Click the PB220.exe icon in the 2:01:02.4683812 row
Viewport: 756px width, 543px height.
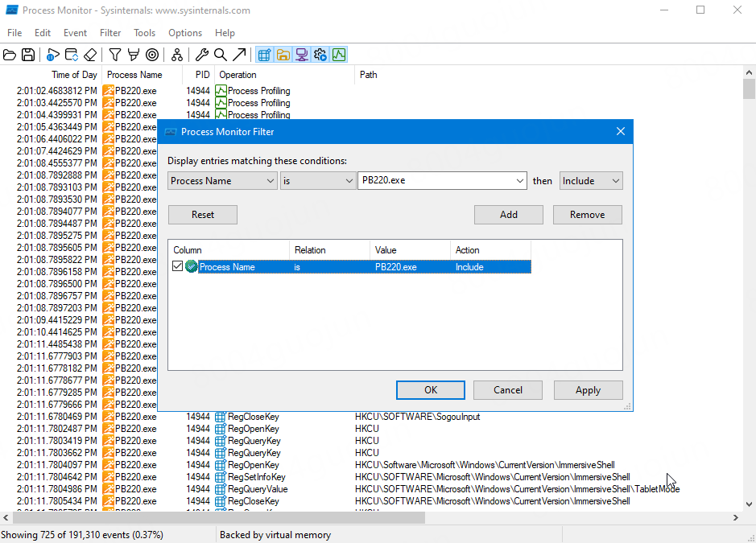109,91
